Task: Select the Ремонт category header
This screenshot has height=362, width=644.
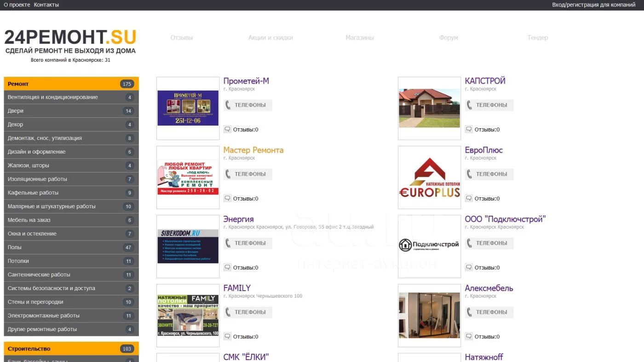Action: point(71,84)
